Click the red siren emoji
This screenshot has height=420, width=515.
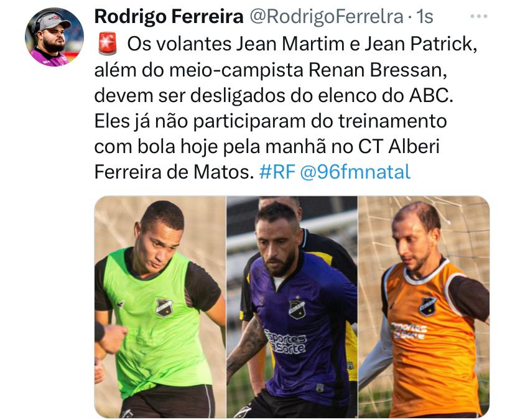point(108,44)
